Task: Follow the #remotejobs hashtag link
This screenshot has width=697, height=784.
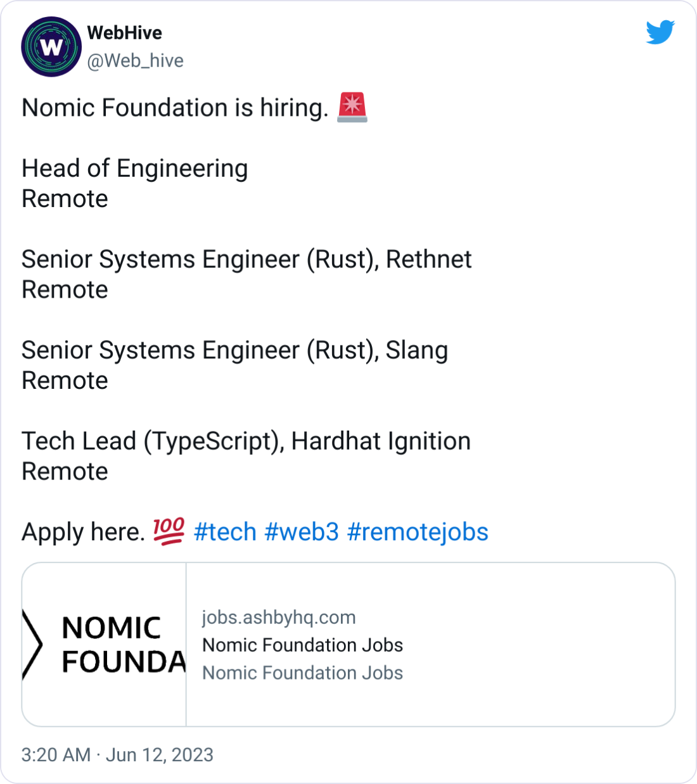Action: point(418,532)
